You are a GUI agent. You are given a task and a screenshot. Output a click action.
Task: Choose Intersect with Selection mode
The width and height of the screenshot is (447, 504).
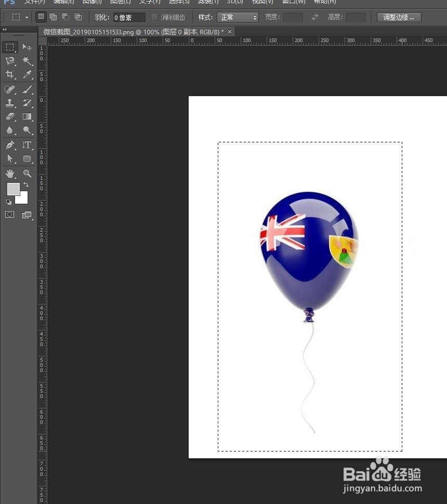pyautogui.click(x=78, y=17)
